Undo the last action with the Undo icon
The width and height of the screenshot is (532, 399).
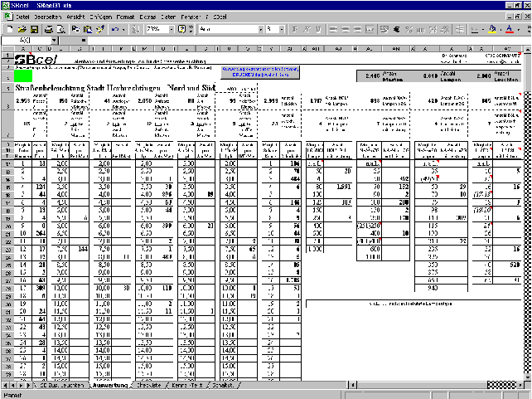coord(115,30)
